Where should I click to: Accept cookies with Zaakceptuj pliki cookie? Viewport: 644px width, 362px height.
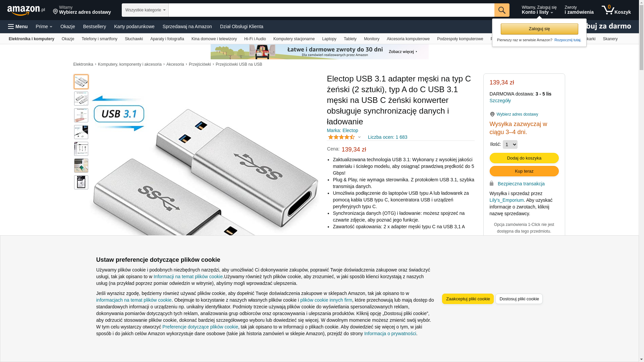tap(468, 299)
